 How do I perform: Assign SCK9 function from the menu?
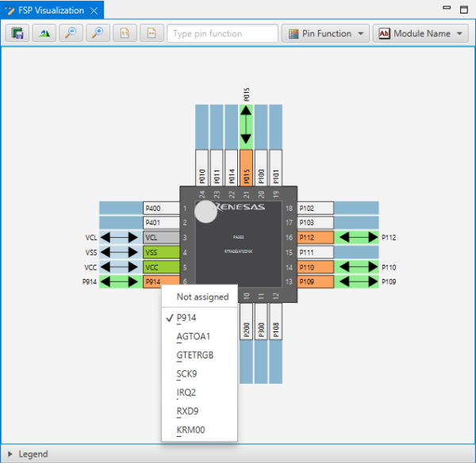(x=188, y=374)
